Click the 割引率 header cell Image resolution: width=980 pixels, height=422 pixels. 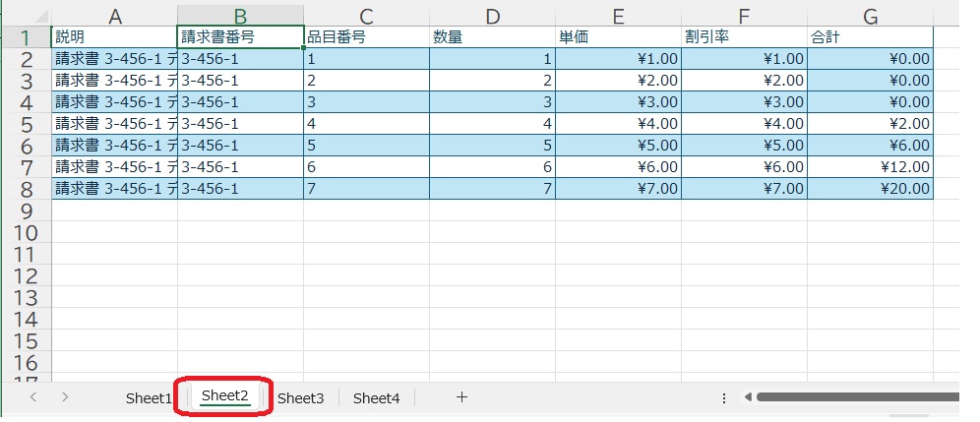[744, 37]
